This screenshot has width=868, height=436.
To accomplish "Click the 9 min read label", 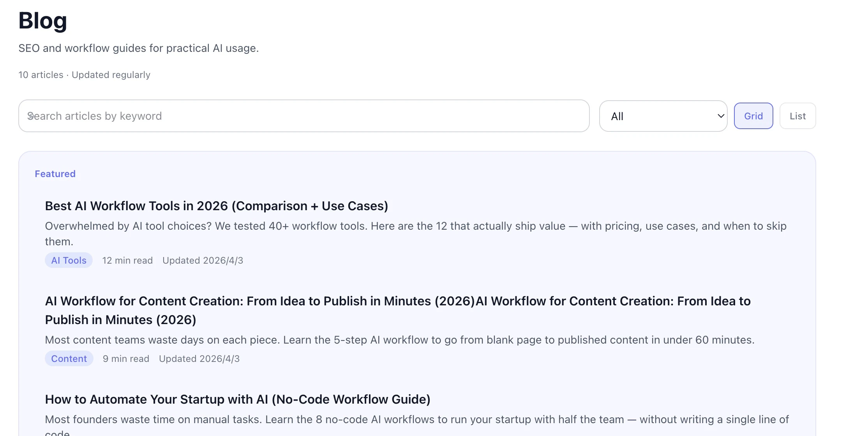I will coord(125,358).
